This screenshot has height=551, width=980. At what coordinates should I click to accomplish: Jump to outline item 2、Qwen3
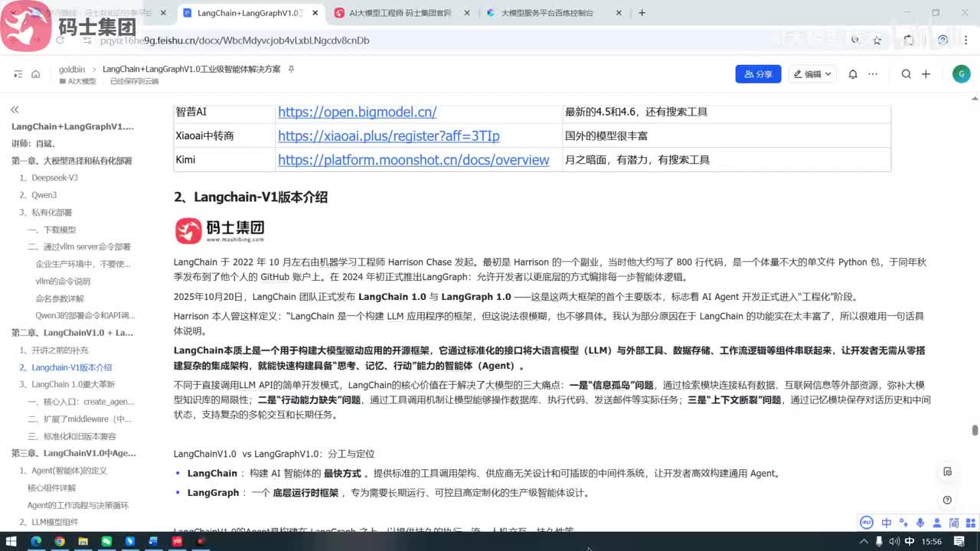point(38,195)
